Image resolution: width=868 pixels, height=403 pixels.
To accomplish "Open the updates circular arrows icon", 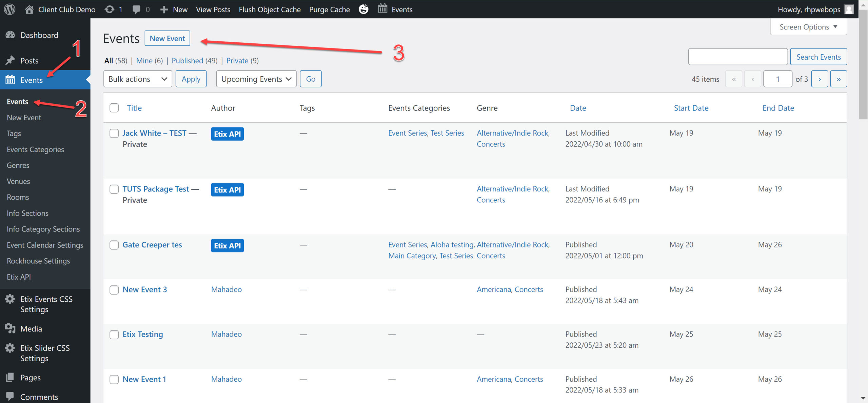I will click(110, 9).
